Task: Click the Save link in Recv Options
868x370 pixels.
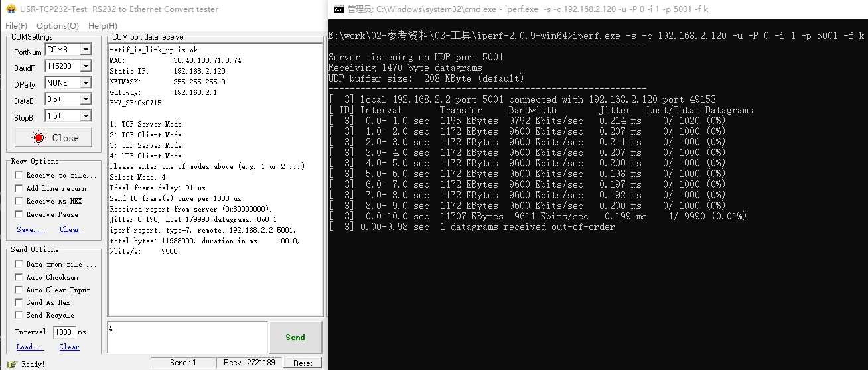Action: coord(31,229)
